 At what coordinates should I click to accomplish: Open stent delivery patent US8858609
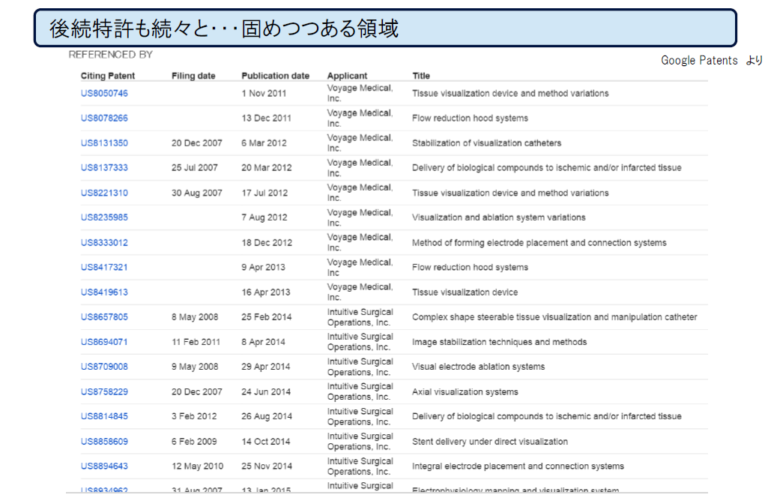(x=104, y=442)
